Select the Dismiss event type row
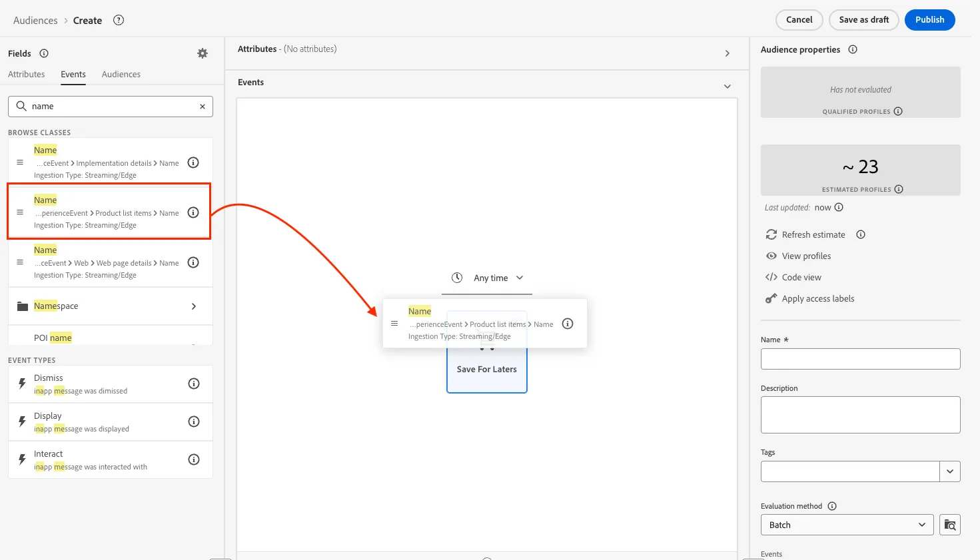The height and width of the screenshot is (560, 980). point(111,384)
